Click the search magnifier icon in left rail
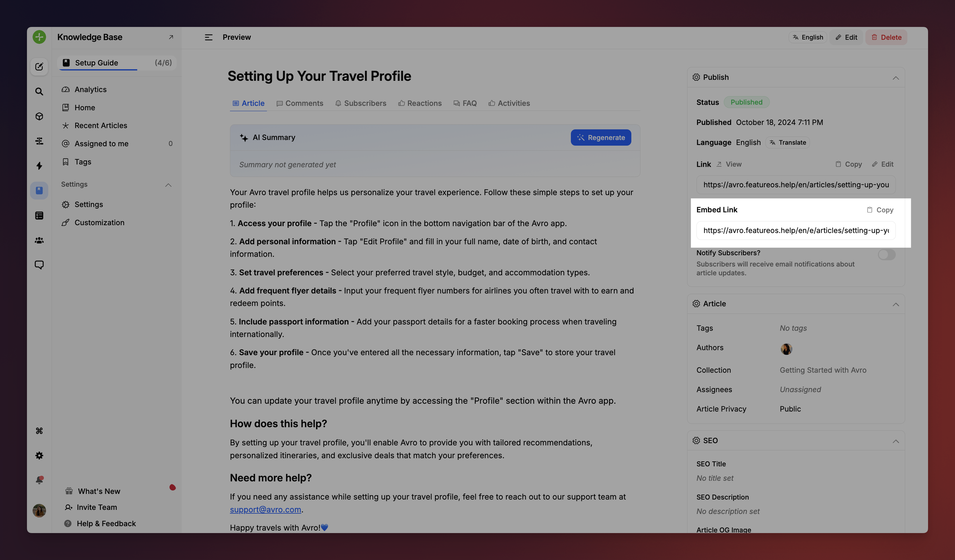This screenshot has width=955, height=560. (x=39, y=92)
